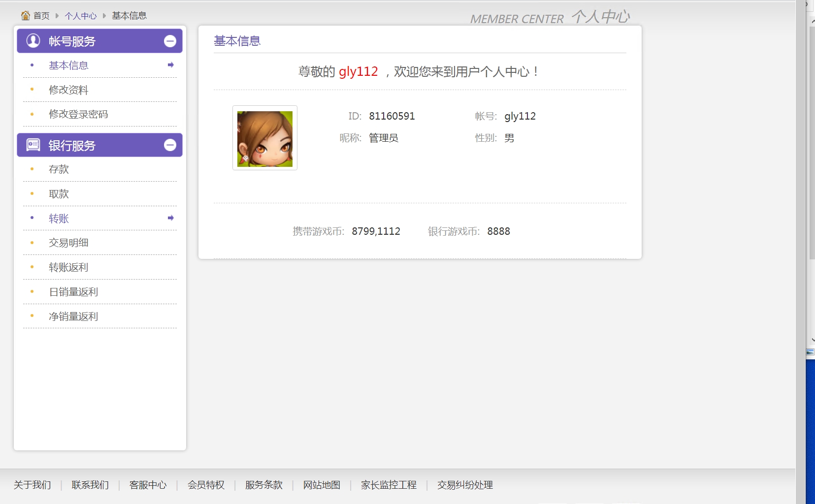This screenshot has width=815, height=504.
Task: Click the account service user icon
Action: 33,41
